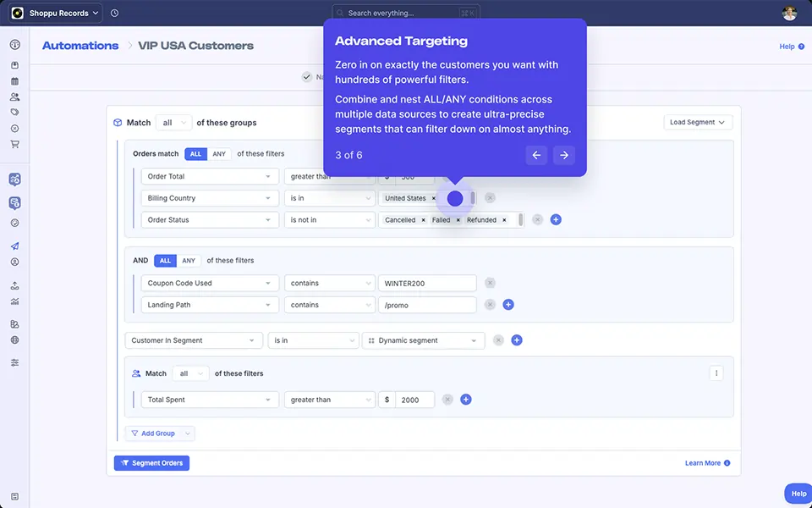Open the Shoppu Records workspace menu
The height and width of the screenshot is (508, 812).
click(x=54, y=13)
